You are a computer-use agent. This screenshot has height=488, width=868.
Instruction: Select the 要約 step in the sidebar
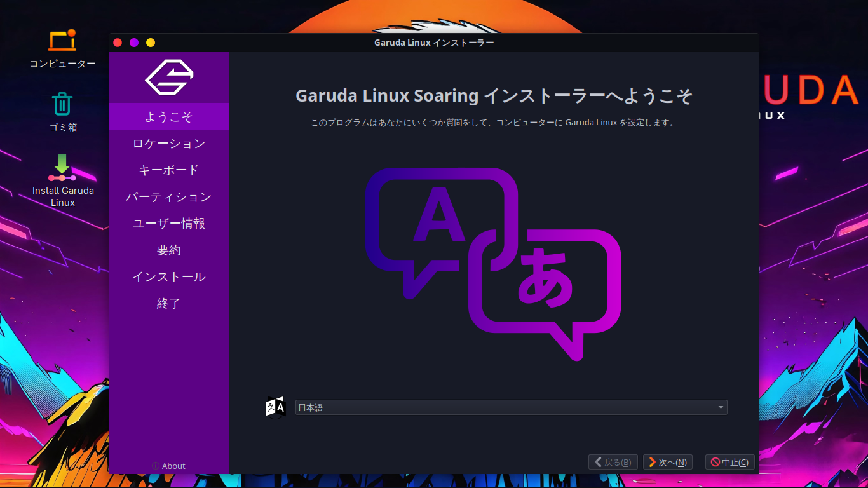coord(169,250)
